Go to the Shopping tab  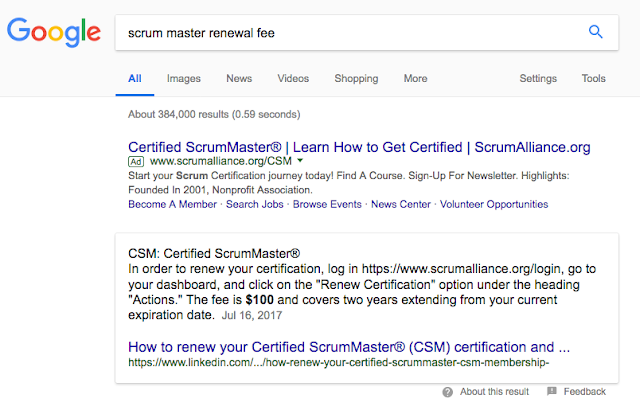point(356,78)
